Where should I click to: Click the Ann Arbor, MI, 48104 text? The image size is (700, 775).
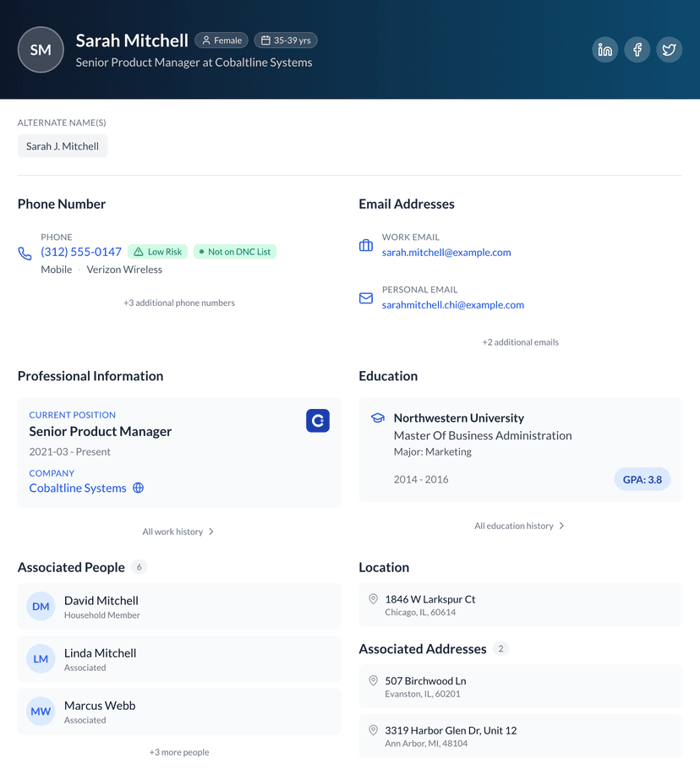[x=426, y=744]
